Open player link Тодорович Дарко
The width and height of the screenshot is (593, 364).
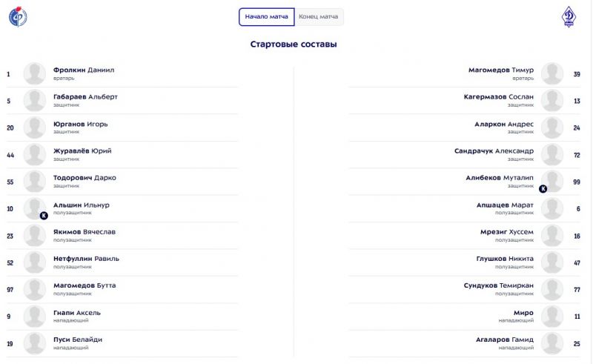(85, 178)
